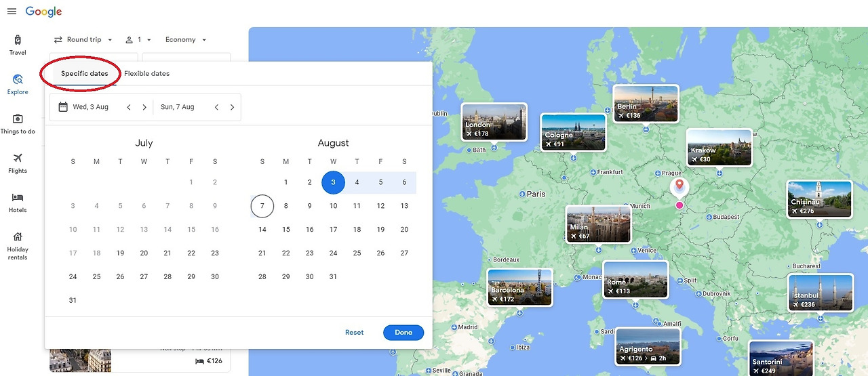
Task: Pick July 31 in the calendar
Action: click(x=73, y=300)
